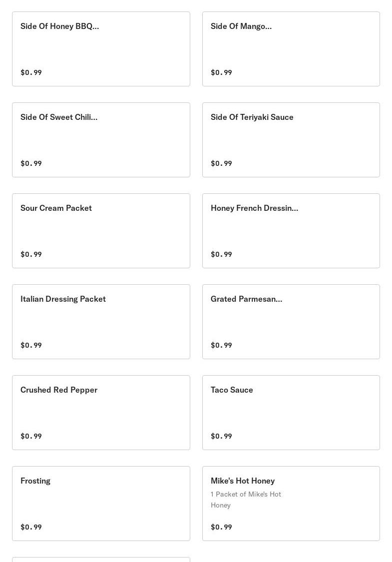Select the Honey French Dressing item

point(291,231)
